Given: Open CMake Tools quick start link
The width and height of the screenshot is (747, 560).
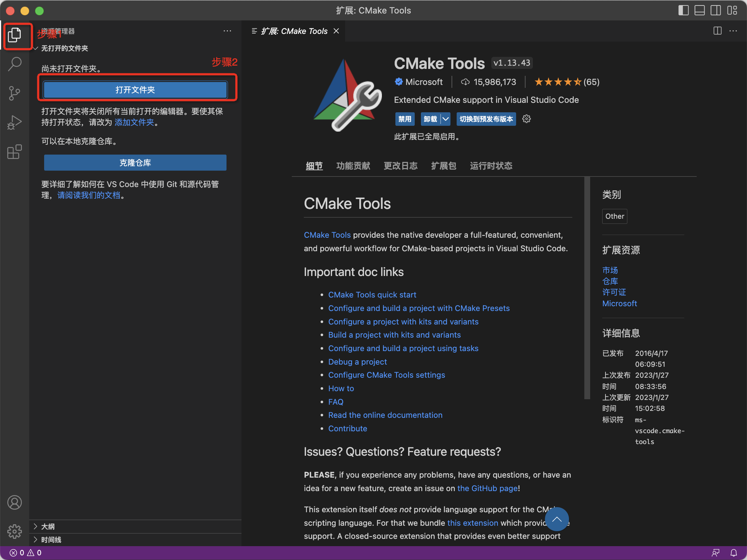Looking at the screenshot, I should (372, 295).
